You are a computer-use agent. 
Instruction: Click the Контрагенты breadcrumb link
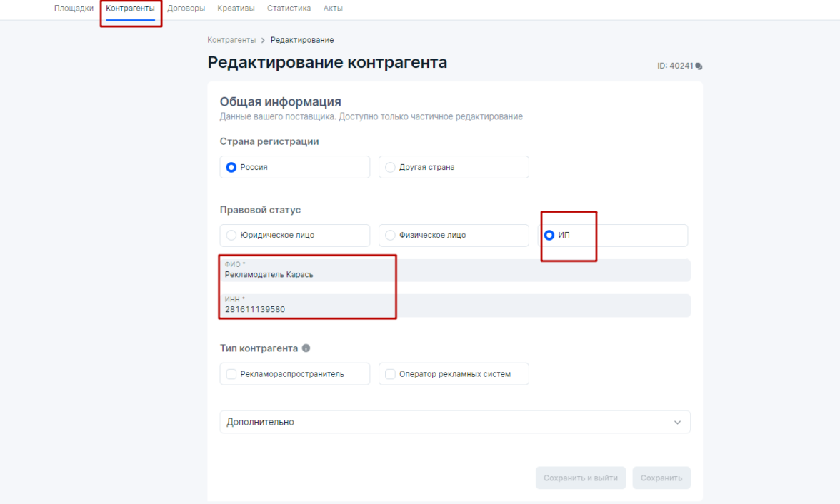tap(231, 40)
